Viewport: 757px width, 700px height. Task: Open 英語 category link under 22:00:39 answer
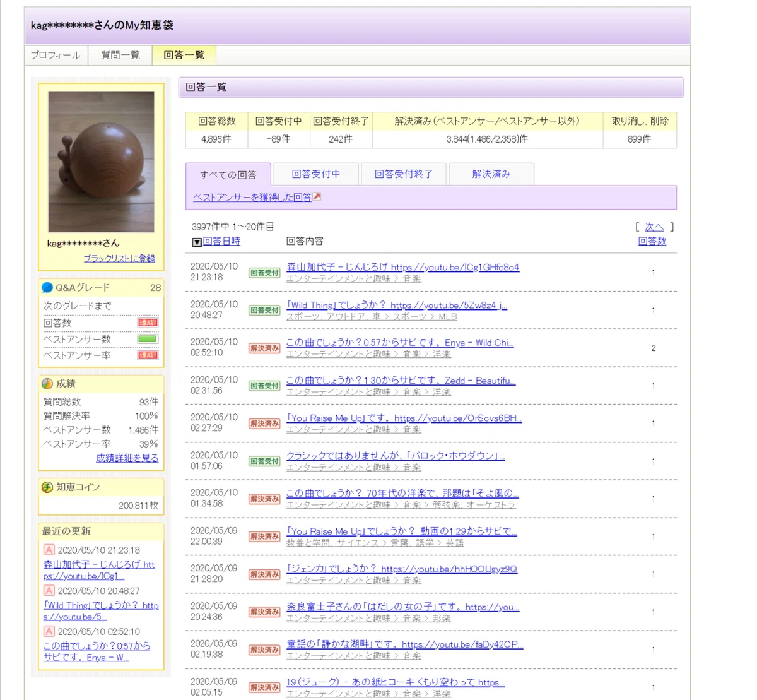click(x=454, y=543)
